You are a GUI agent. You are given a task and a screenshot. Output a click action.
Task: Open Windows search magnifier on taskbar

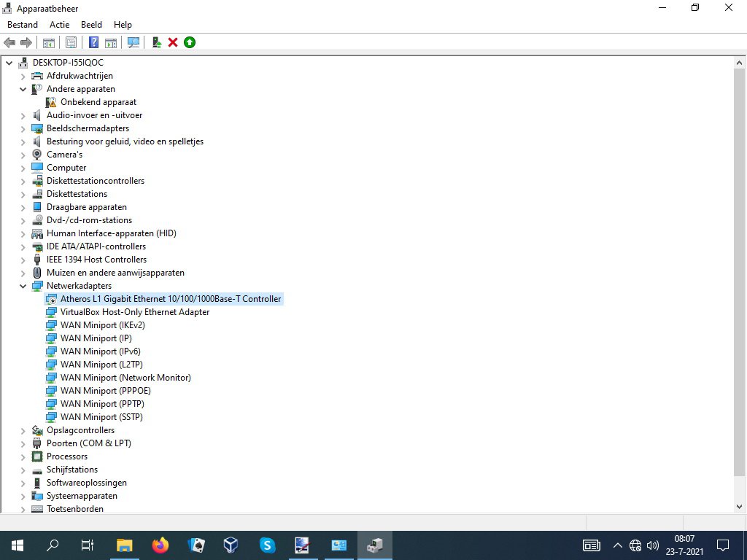coord(53,545)
